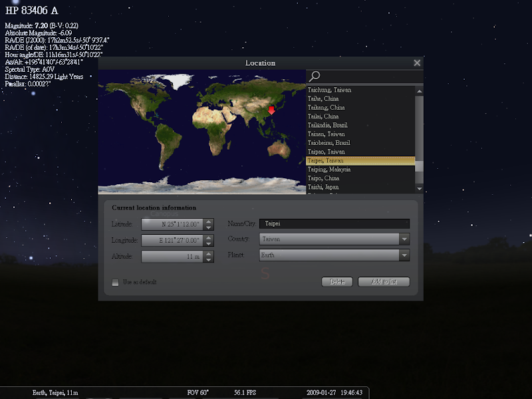Click the Add to list button
The height and width of the screenshot is (399, 532).
[x=384, y=282]
